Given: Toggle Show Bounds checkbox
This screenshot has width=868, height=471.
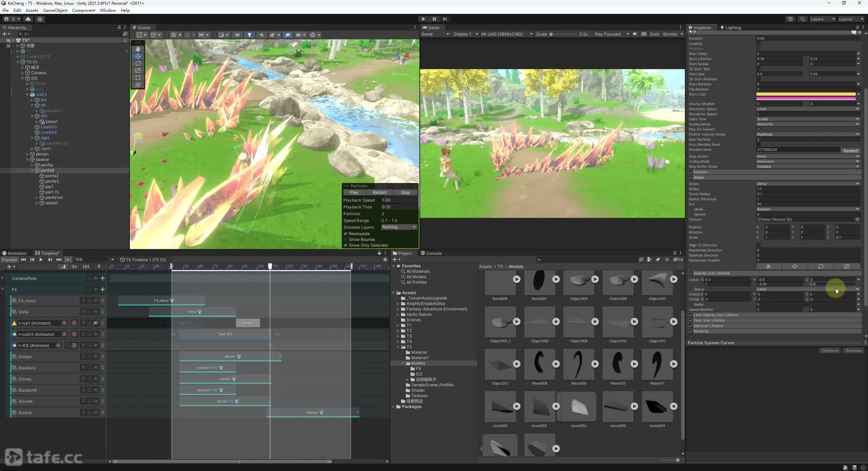Looking at the screenshot, I should (x=345, y=240).
